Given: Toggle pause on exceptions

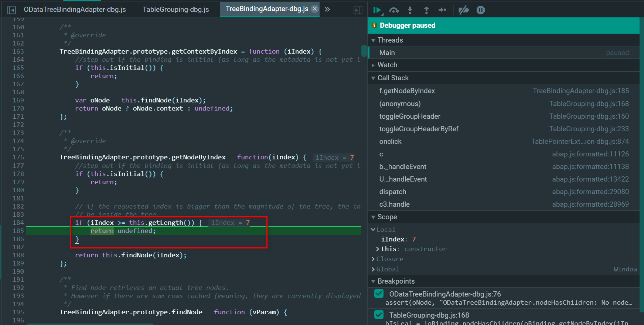Looking at the screenshot, I should pyautogui.click(x=481, y=10).
